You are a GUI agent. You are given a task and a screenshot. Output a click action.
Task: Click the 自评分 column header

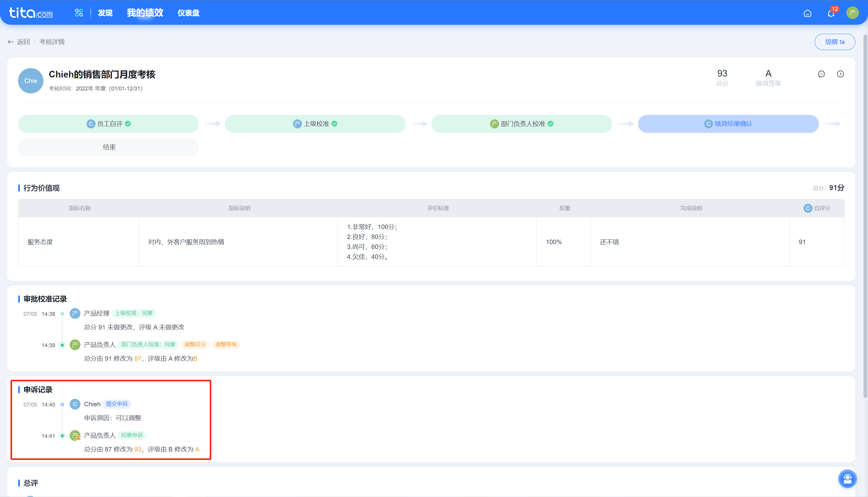(x=817, y=208)
